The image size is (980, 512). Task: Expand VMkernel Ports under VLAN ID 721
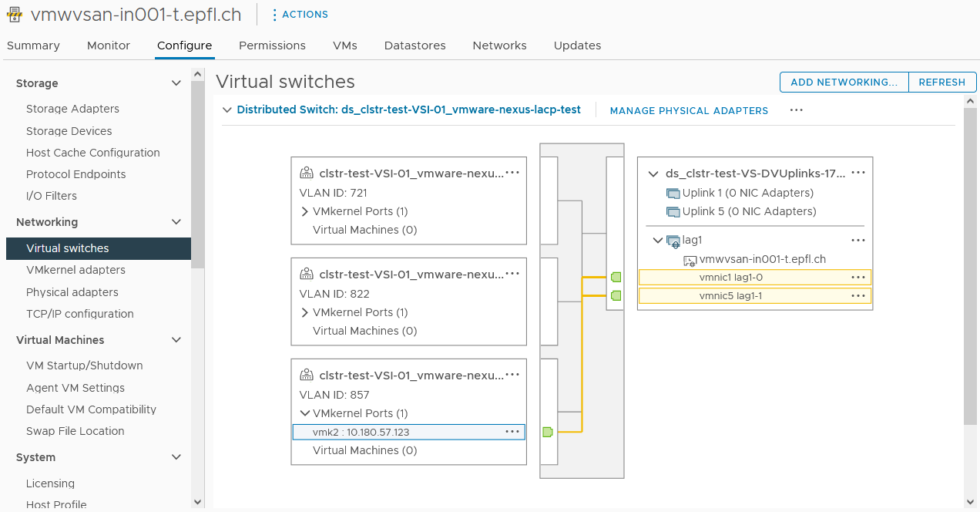click(305, 211)
